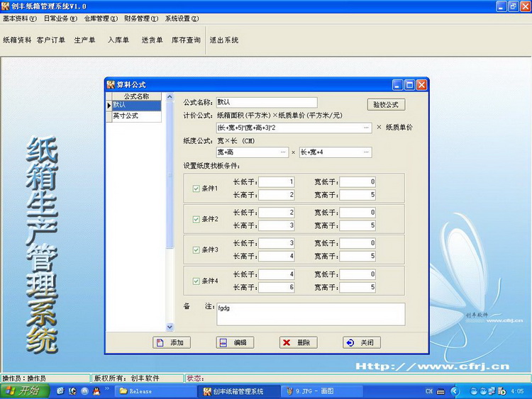This screenshot has height=399, width=532.
Task: Click 库存查询 toolbar item
Action: click(x=186, y=40)
